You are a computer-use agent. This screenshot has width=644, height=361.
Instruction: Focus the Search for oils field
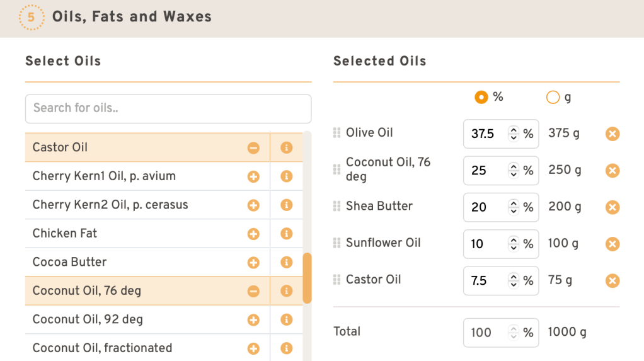(x=168, y=108)
